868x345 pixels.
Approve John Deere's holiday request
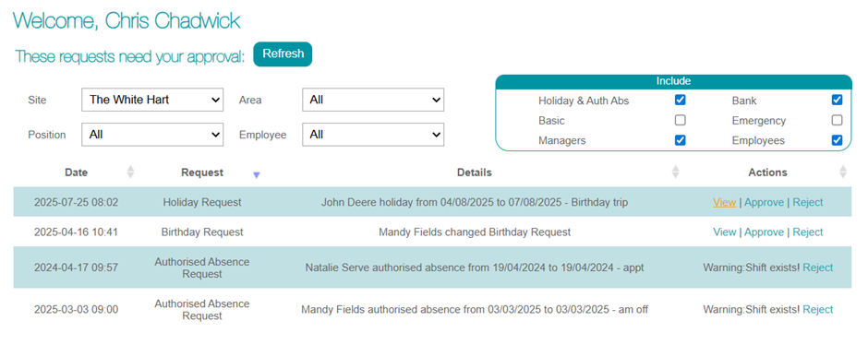click(764, 202)
